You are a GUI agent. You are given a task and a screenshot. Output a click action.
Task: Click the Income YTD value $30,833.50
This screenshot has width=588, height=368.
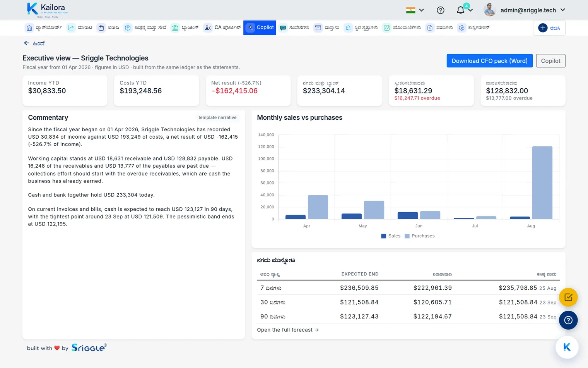coord(47,91)
